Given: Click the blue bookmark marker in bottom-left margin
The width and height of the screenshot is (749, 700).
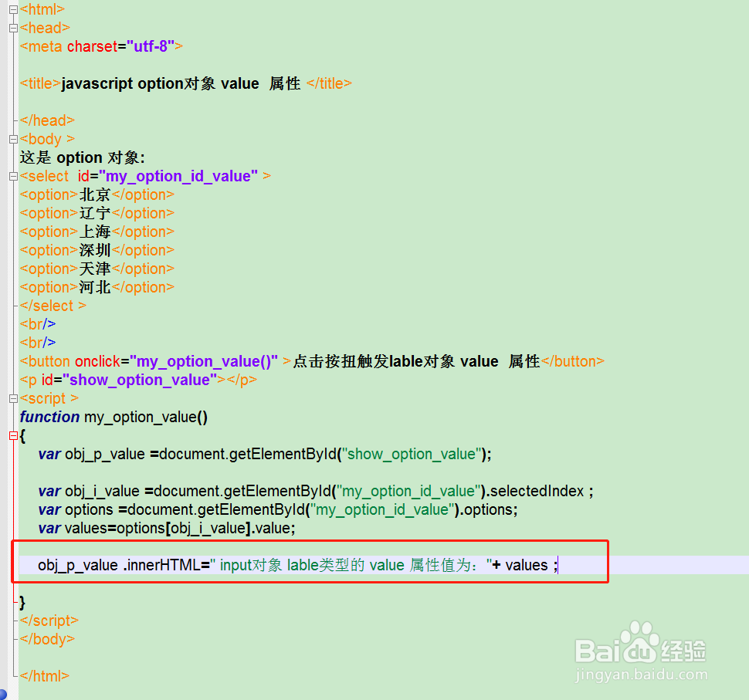Looking at the screenshot, I should (2, 695).
